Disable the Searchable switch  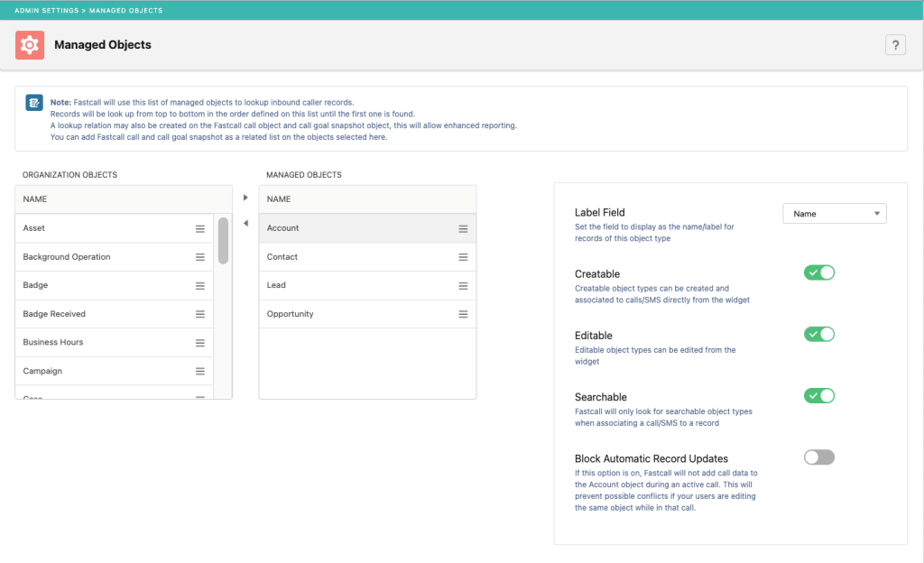(819, 396)
